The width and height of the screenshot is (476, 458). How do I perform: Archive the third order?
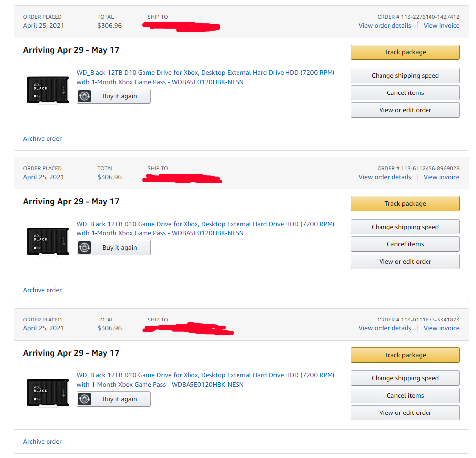click(43, 442)
